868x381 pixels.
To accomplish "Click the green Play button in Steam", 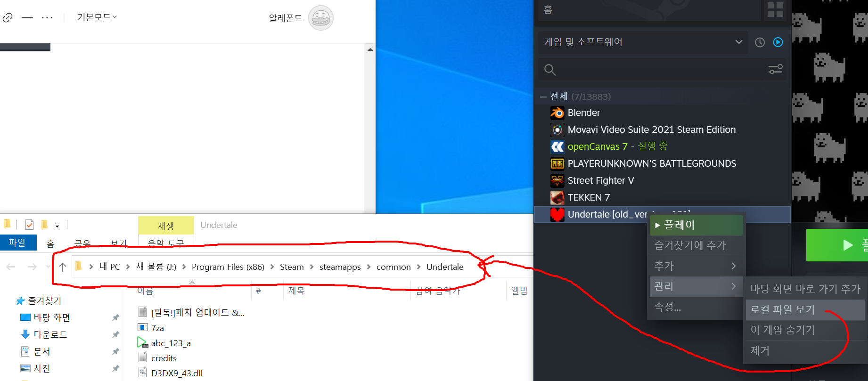I will coord(837,245).
